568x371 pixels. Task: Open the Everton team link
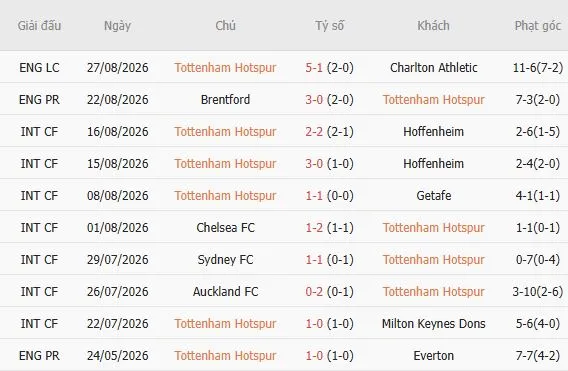[x=434, y=355]
